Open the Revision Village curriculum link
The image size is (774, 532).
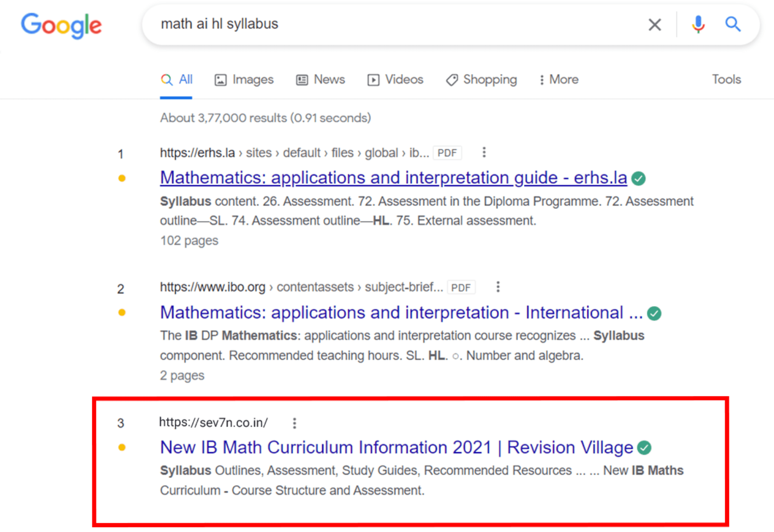[x=396, y=448]
